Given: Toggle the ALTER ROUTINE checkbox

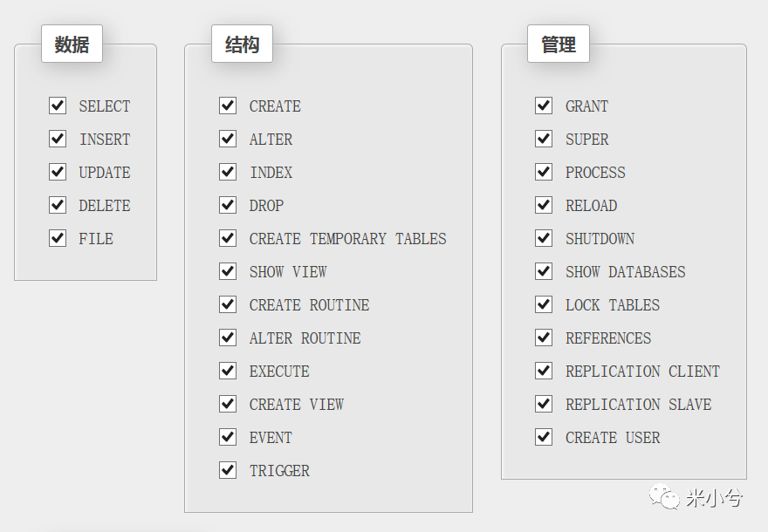Looking at the screenshot, I should (228, 338).
